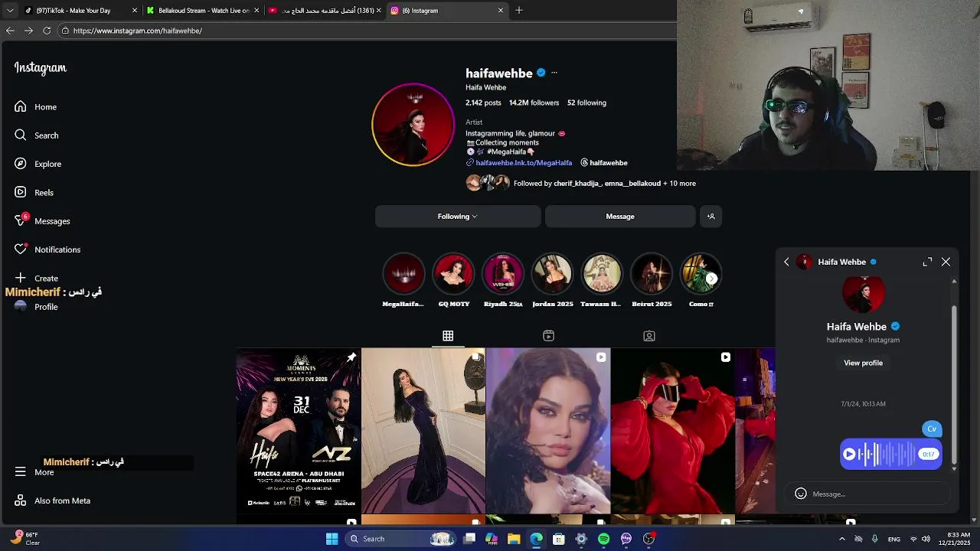Switch to the Tagged posts tab
Viewport: 980px width, 551px height.
[649, 336]
